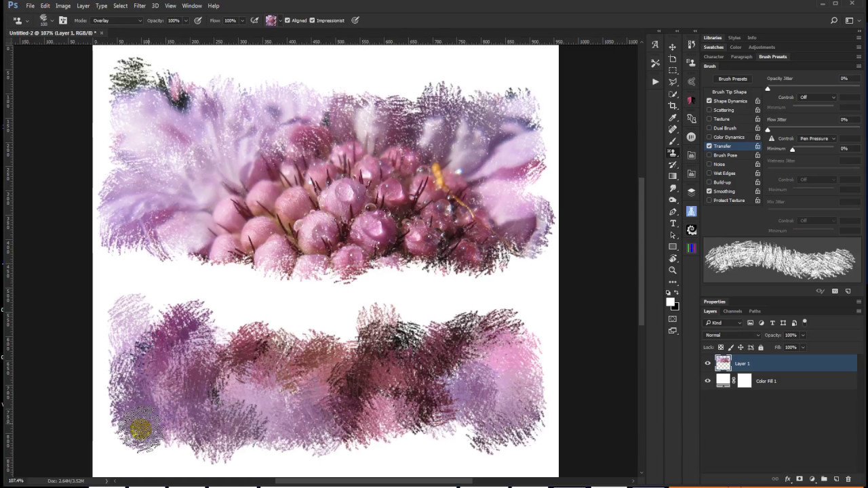Disable the Impressionist checkbox

coord(312,20)
